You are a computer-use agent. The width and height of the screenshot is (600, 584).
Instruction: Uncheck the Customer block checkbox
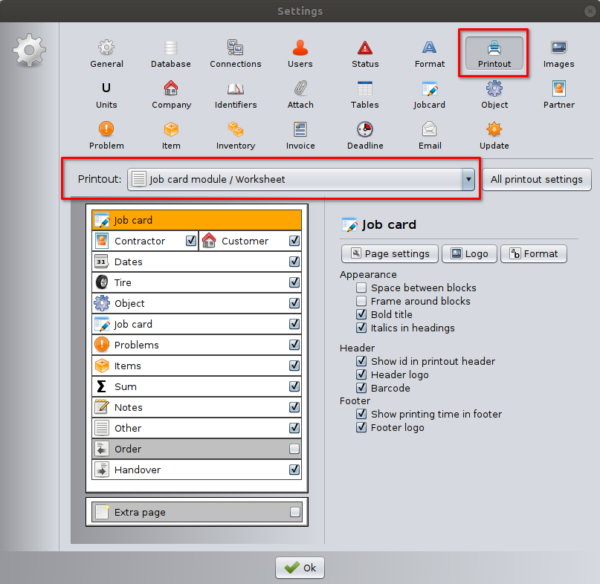(x=294, y=241)
